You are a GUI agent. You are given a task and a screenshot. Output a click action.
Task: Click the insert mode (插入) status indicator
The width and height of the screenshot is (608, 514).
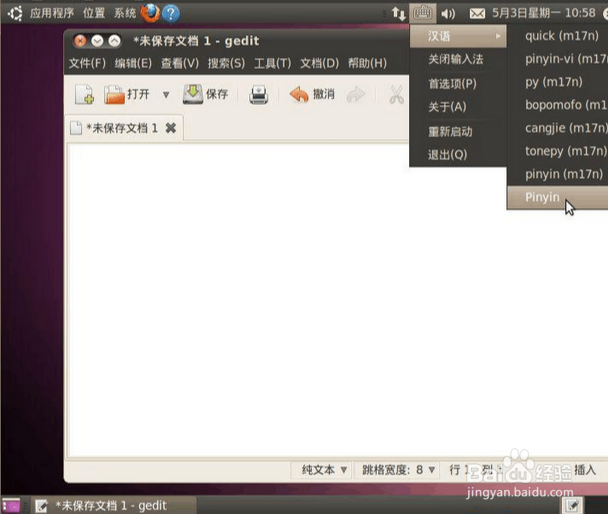coord(585,470)
